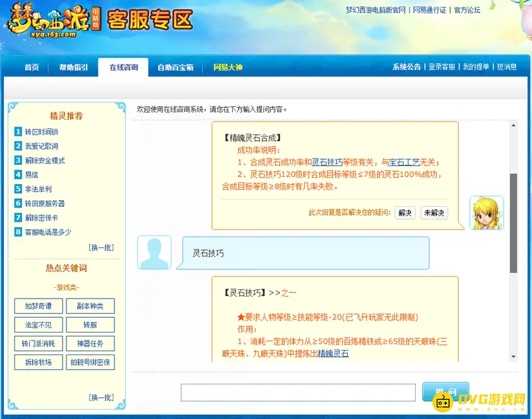Image resolution: width=532 pixels, height=419 pixels.
Task: Click the 之一 link after 【灵石技巧】
Action: click(x=289, y=293)
